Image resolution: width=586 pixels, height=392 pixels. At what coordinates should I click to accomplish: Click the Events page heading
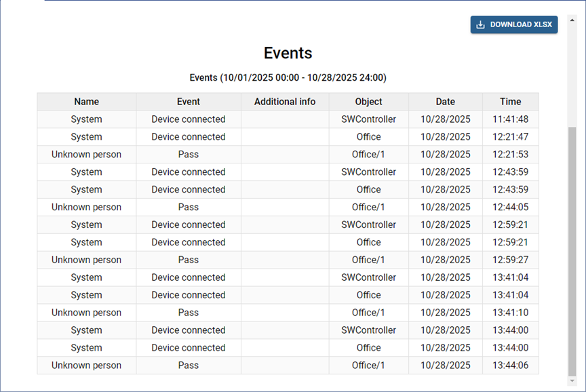click(288, 54)
